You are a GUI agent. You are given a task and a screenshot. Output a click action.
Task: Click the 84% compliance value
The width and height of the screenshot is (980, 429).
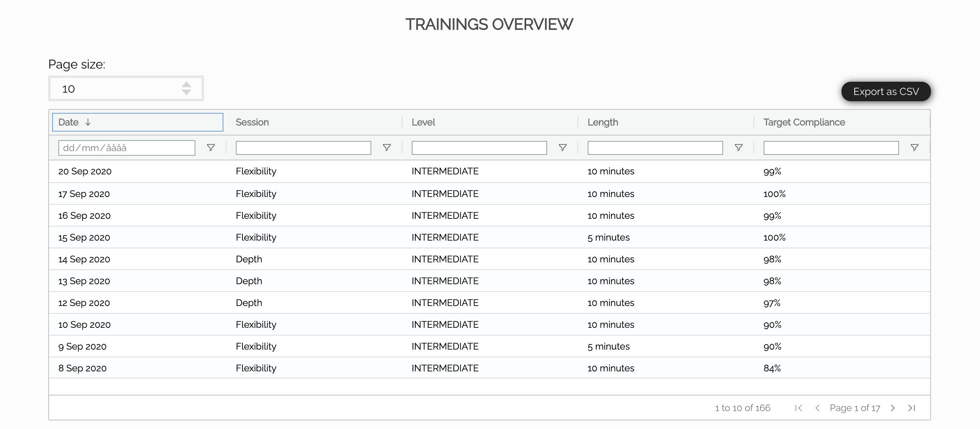tap(772, 368)
